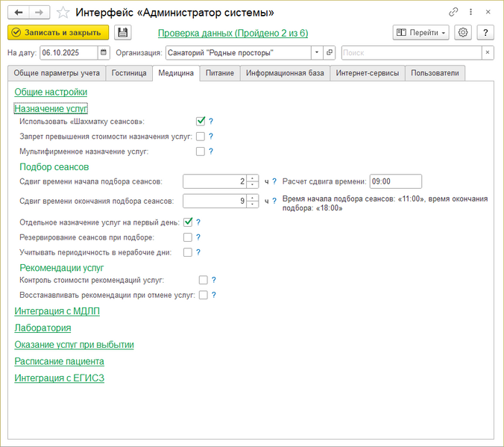Click the Расчет сдвига времени field
Viewport: 504px width, 447px height.
pyautogui.click(x=395, y=181)
